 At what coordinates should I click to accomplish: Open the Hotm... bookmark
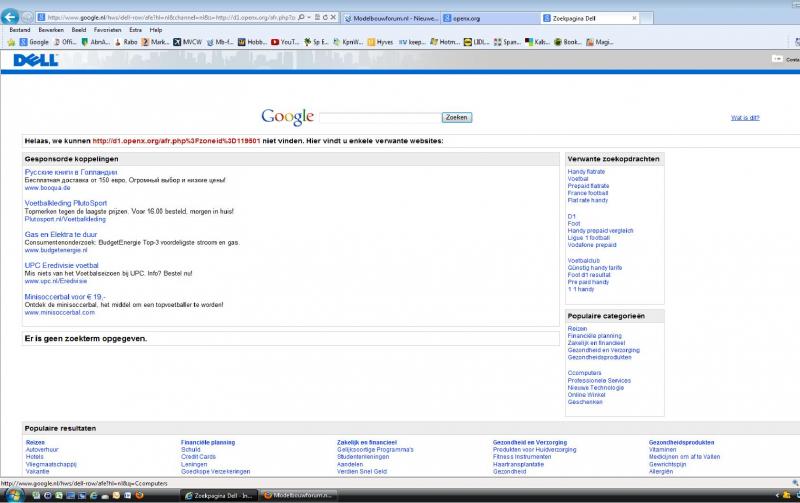pyautogui.click(x=444, y=42)
